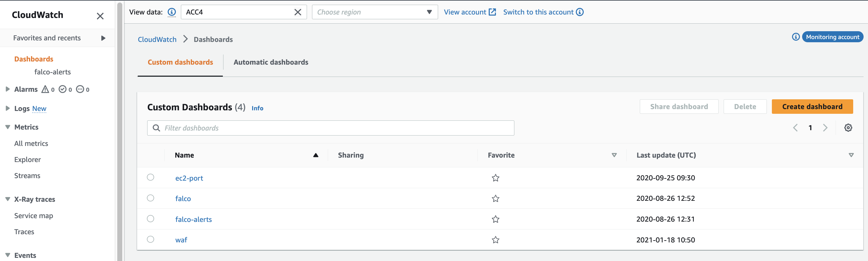Click CloudWatch breadcrumb link

point(157,39)
